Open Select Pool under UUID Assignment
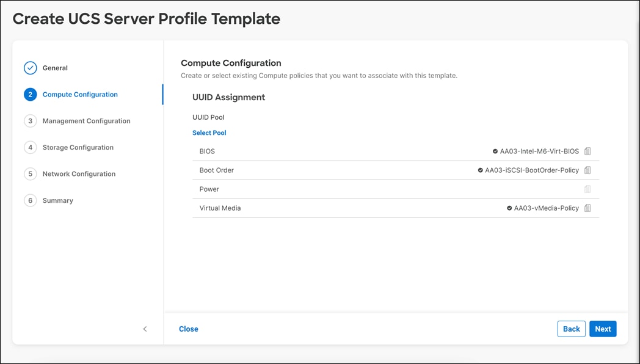Viewport: 640px width, 364px height. (x=209, y=133)
